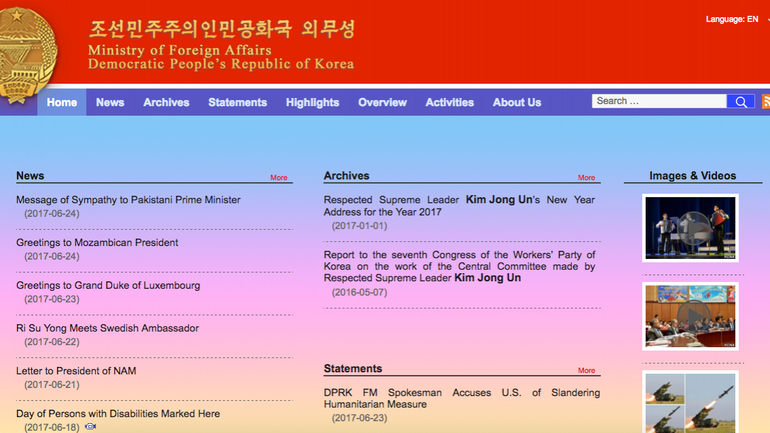Select Statements in the navigation bar

(x=237, y=102)
